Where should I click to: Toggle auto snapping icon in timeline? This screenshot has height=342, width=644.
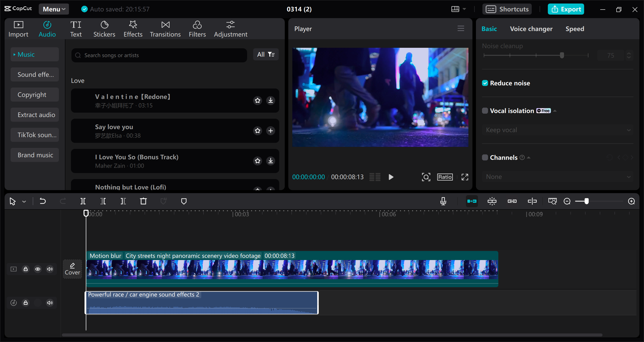coord(492,201)
